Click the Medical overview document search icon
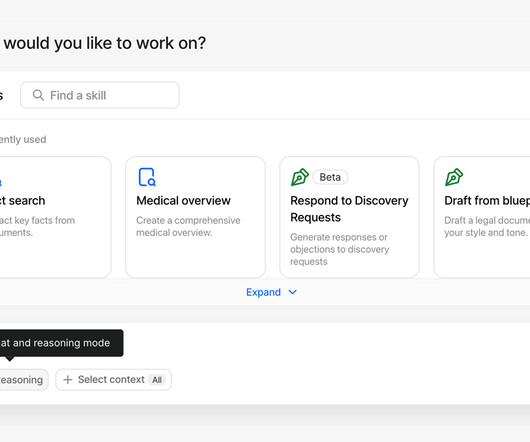 click(x=147, y=177)
